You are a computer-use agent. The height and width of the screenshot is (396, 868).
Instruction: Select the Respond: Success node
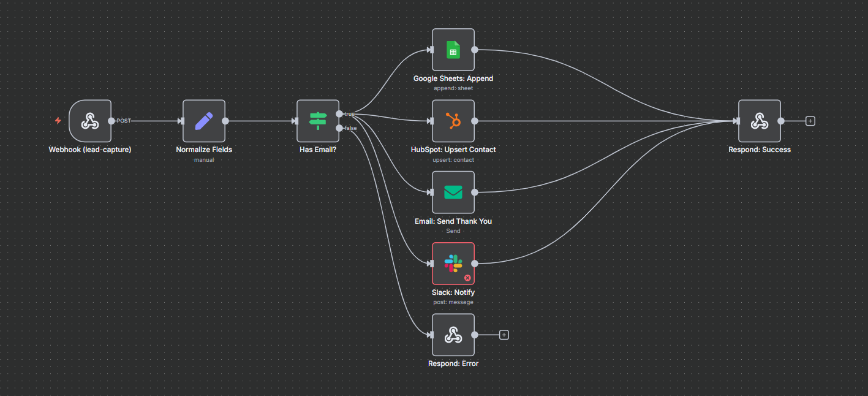click(x=760, y=121)
